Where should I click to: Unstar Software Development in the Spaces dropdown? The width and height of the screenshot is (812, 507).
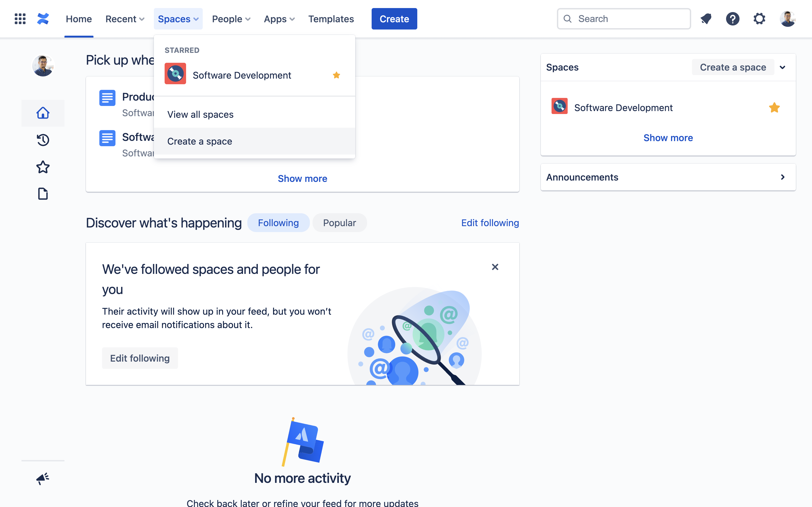[336, 75]
